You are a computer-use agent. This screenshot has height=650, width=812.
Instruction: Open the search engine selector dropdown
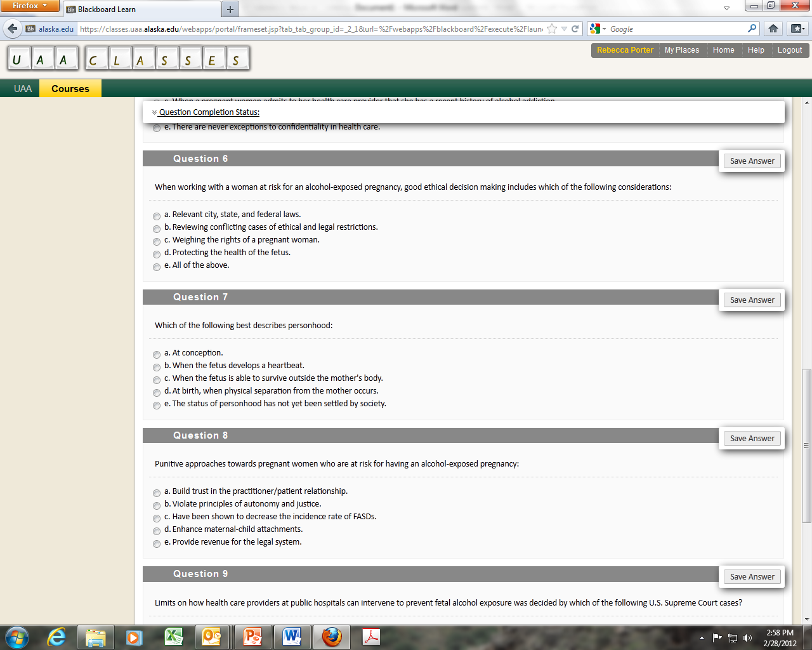click(598, 29)
